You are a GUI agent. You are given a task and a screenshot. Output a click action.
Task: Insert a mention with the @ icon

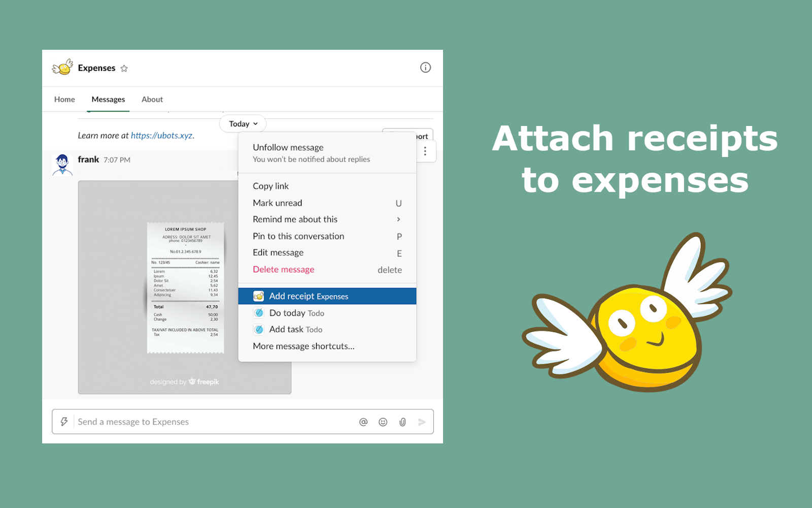pos(363,422)
